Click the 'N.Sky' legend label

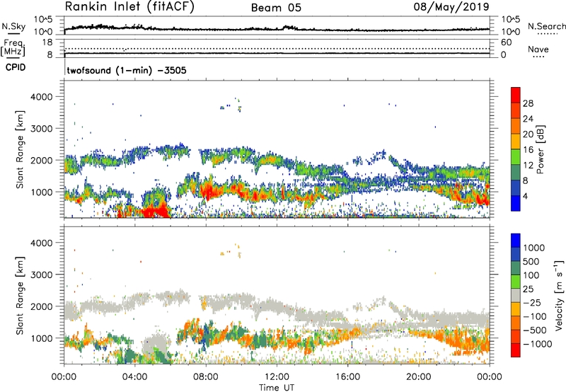point(13,26)
